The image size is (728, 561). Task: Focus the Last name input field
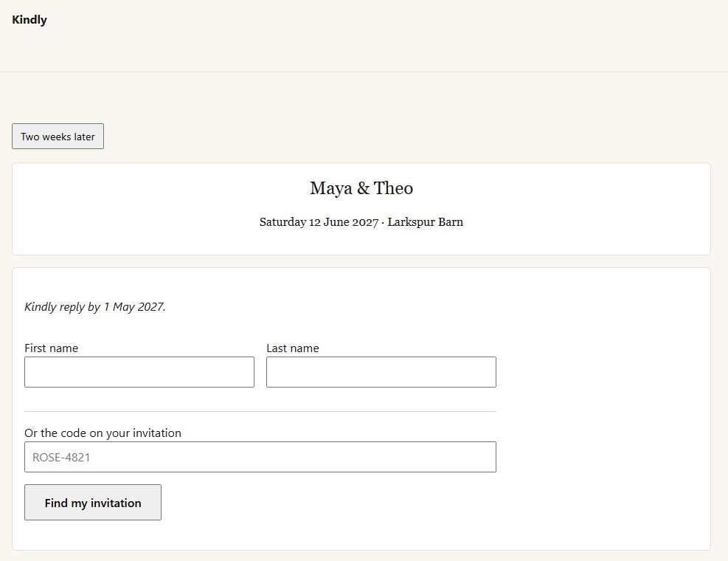tap(381, 372)
